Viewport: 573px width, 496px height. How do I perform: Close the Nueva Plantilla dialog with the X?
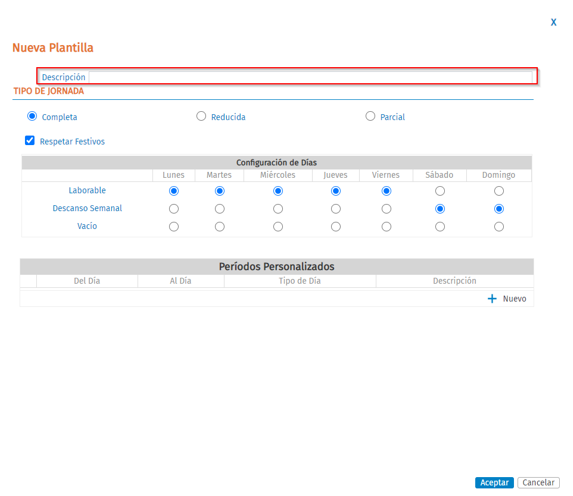pyautogui.click(x=553, y=22)
